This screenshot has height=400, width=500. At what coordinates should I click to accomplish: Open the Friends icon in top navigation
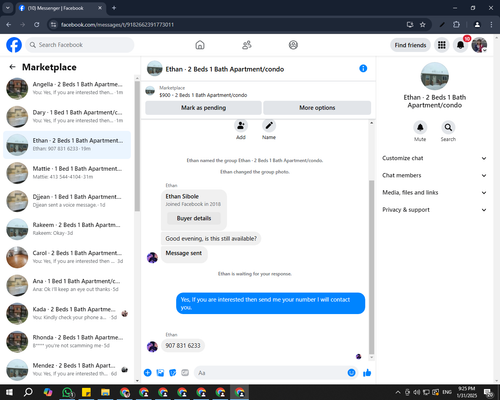click(x=247, y=45)
